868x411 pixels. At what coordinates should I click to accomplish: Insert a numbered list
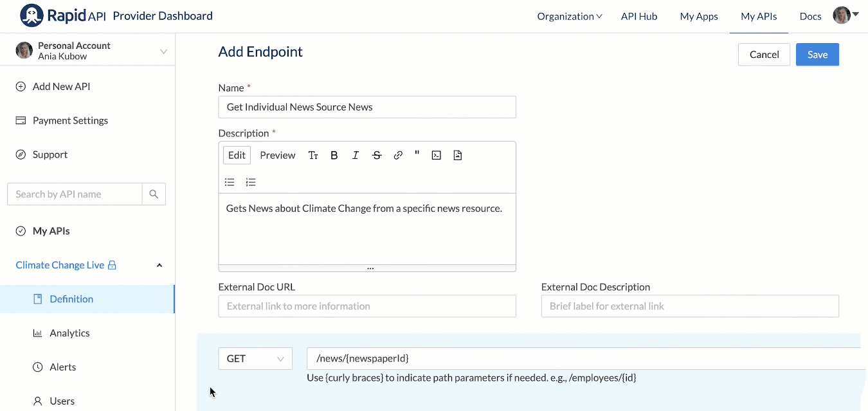pos(251,182)
